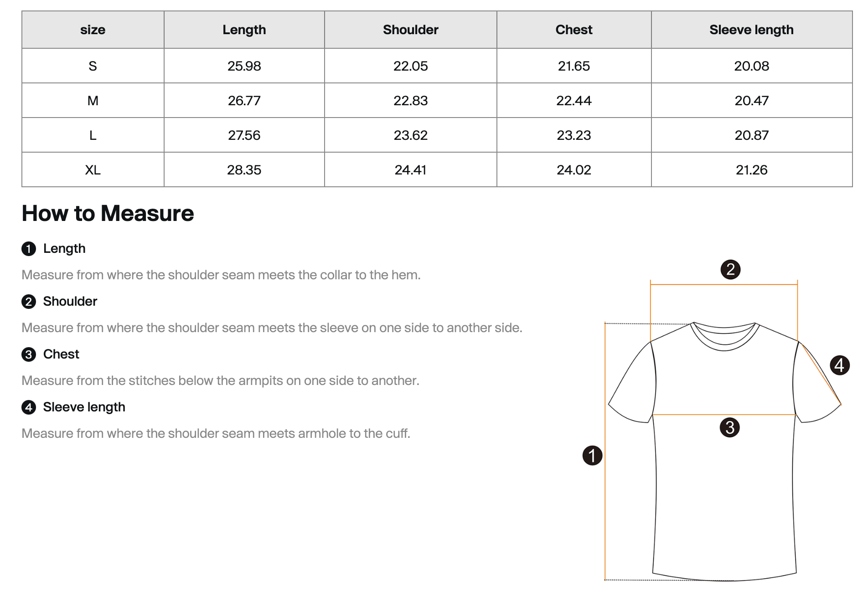Click the XL size row label
This screenshot has width=868, height=595.
(x=93, y=170)
